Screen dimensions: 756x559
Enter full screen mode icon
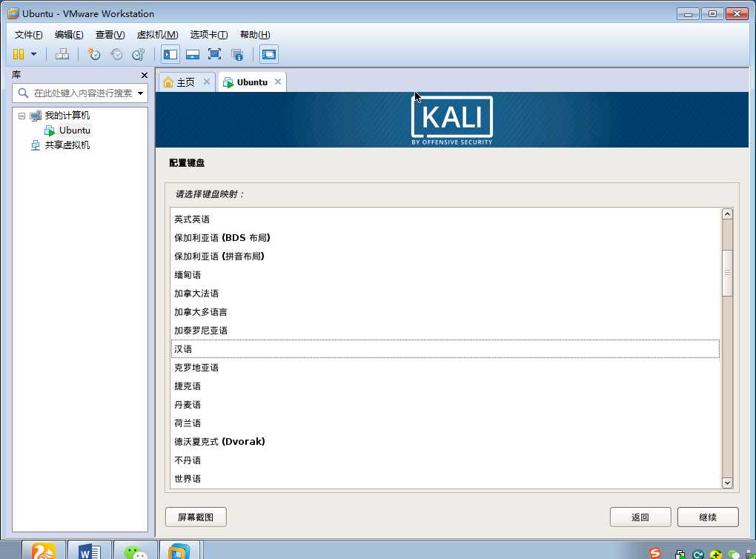coord(214,54)
